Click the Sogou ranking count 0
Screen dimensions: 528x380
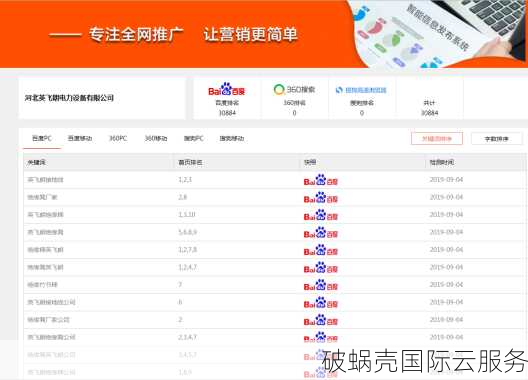362,113
